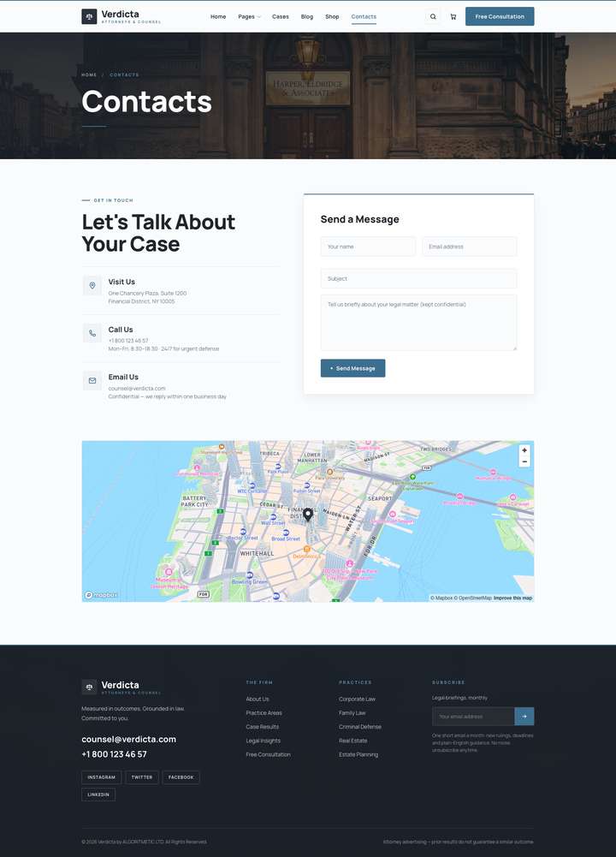The width and height of the screenshot is (616, 857).
Task: Select the Contacts nav item
Action: (x=364, y=16)
